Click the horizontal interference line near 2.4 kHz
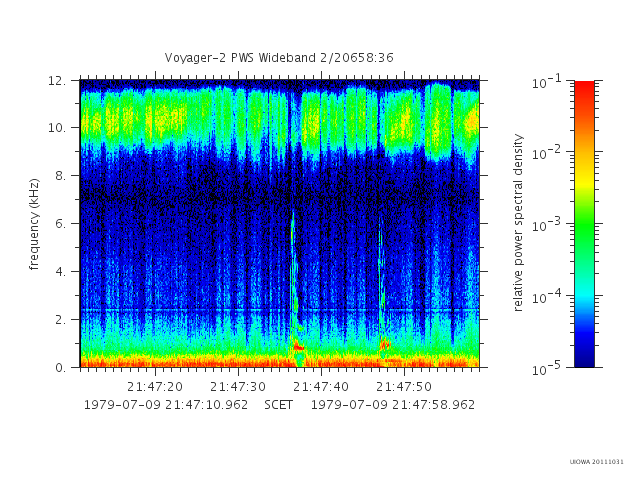640x480 pixels. point(280,310)
